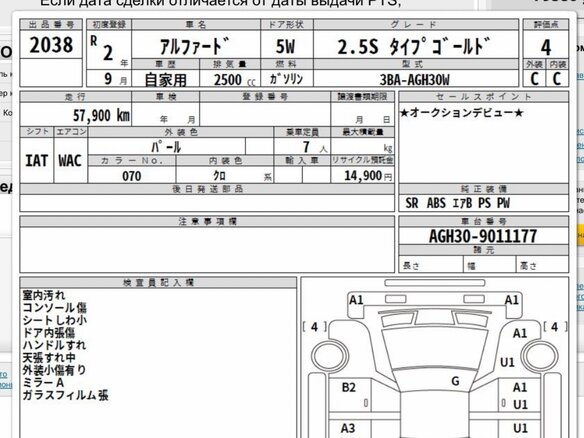
Task: Click the 後日発送部品 header
Action: (x=207, y=189)
